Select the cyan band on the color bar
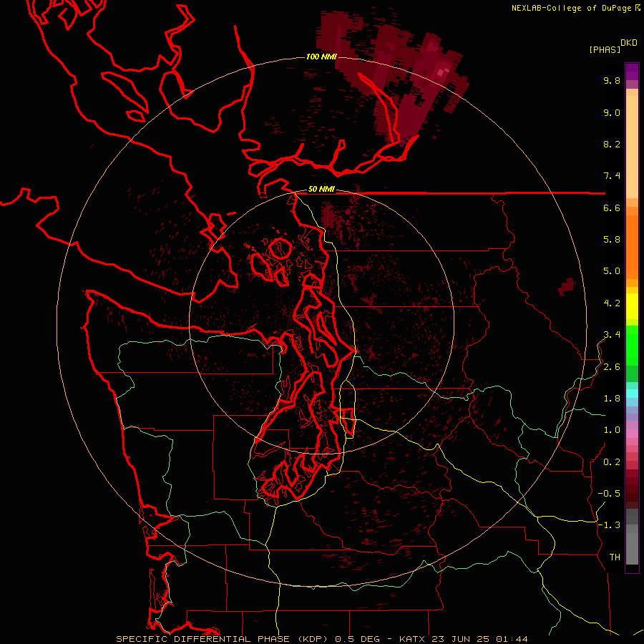The height and width of the screenshot is (644, 644). pyautogui.click(x=632, y=393)
